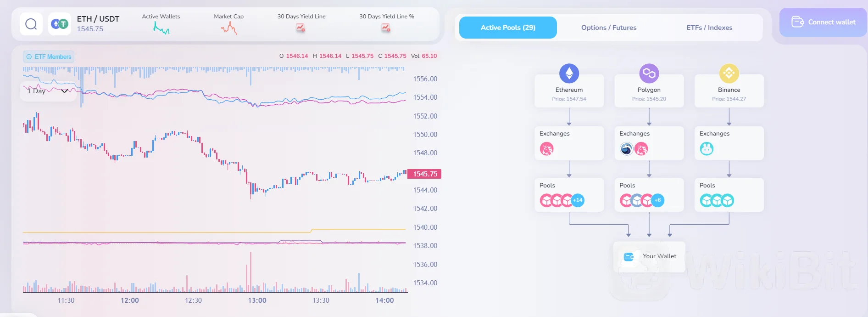Open the ETFs / Indexes tab

coord(709,28)
